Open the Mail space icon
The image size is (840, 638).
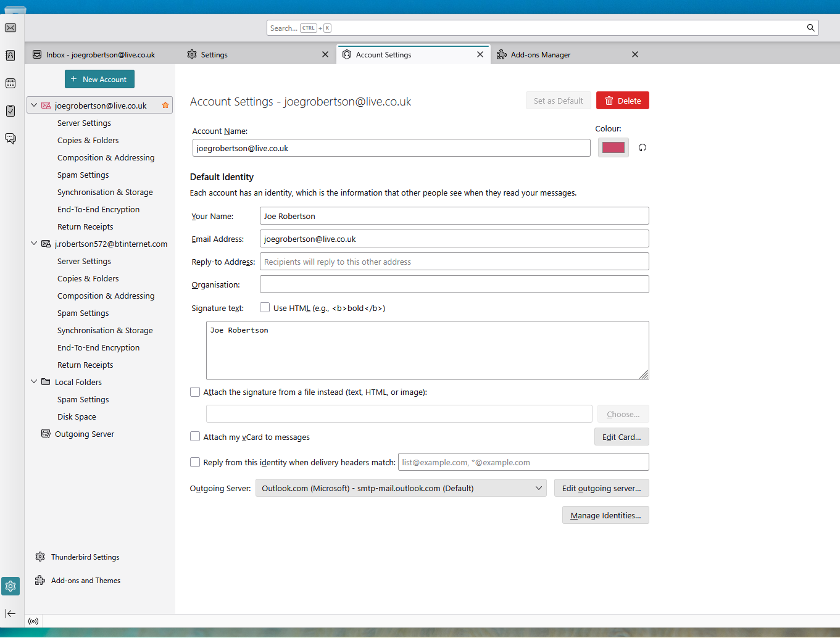(x=10, y=28)
